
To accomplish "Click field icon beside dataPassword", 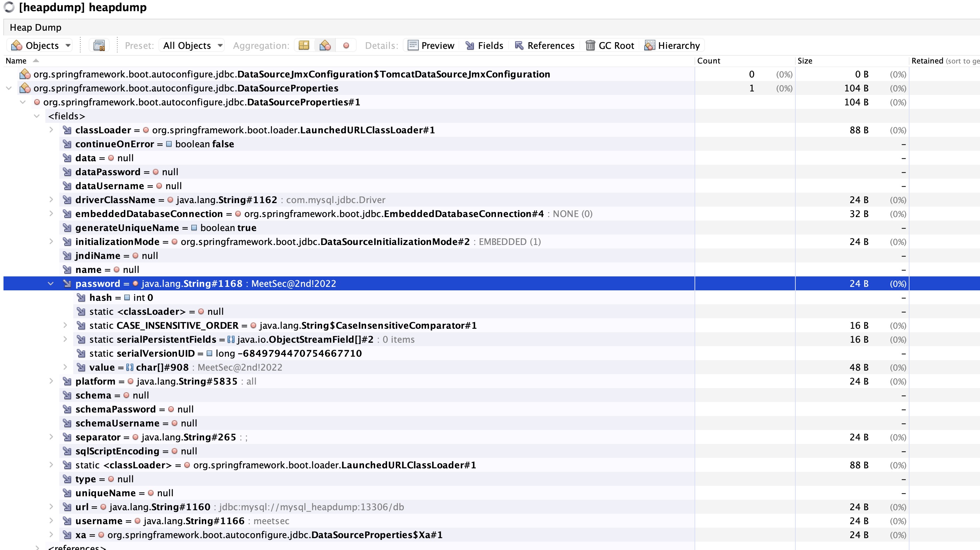I will 67,172.
